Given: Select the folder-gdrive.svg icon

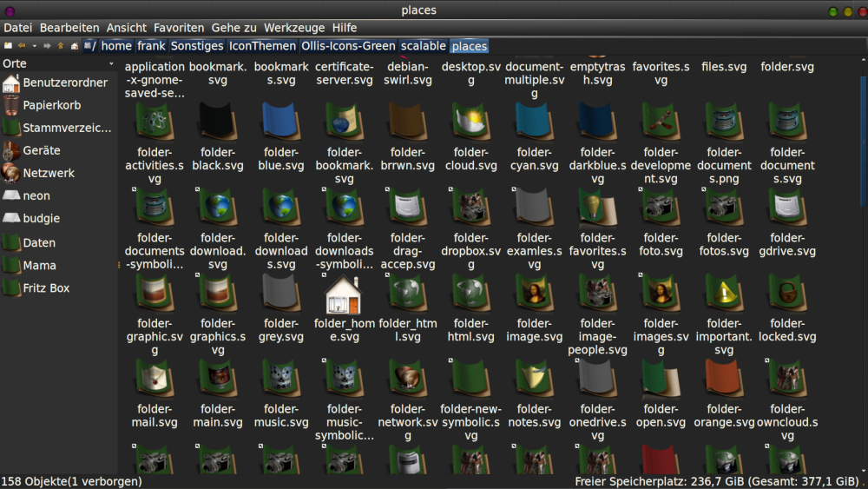Looking at the screenshot, I should (787, 208).
